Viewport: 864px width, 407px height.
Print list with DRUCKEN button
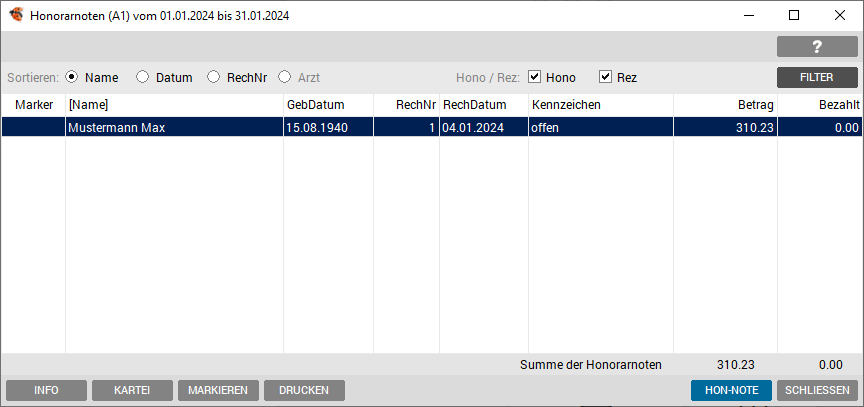304,390
